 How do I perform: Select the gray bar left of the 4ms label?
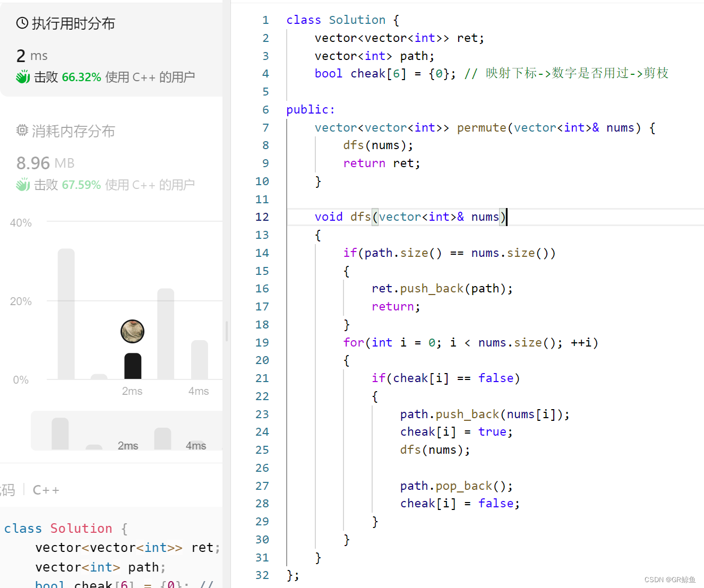pos(166,334)
